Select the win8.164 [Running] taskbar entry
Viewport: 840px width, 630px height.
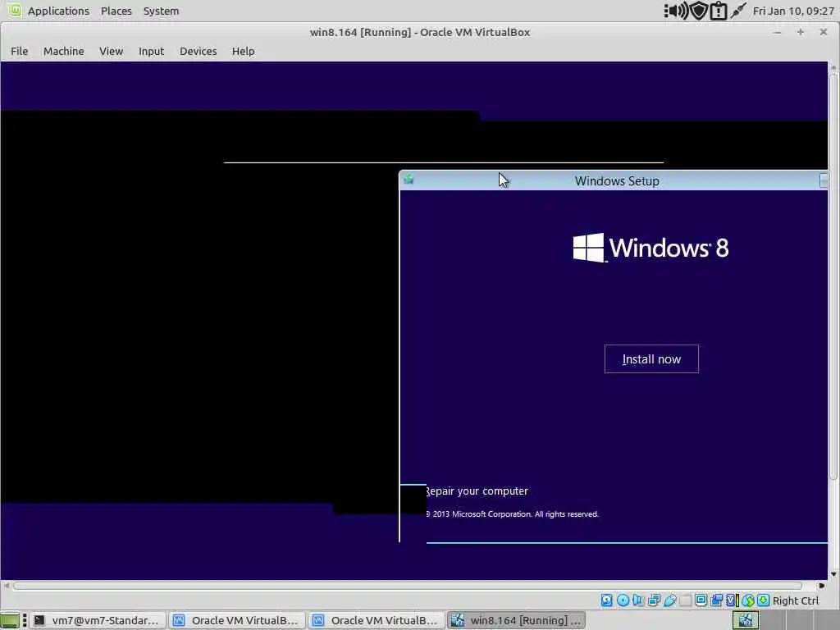click(x=515, y=620)
